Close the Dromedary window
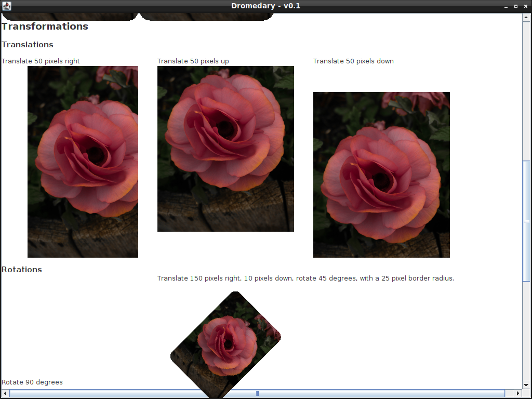The height and width of the screenshot is (399, 532). (526, 6)
